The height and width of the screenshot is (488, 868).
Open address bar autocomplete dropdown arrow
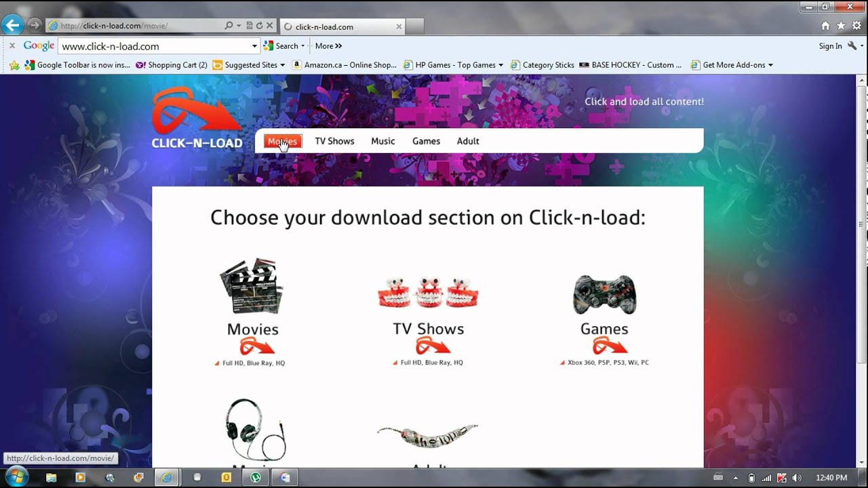239,26
